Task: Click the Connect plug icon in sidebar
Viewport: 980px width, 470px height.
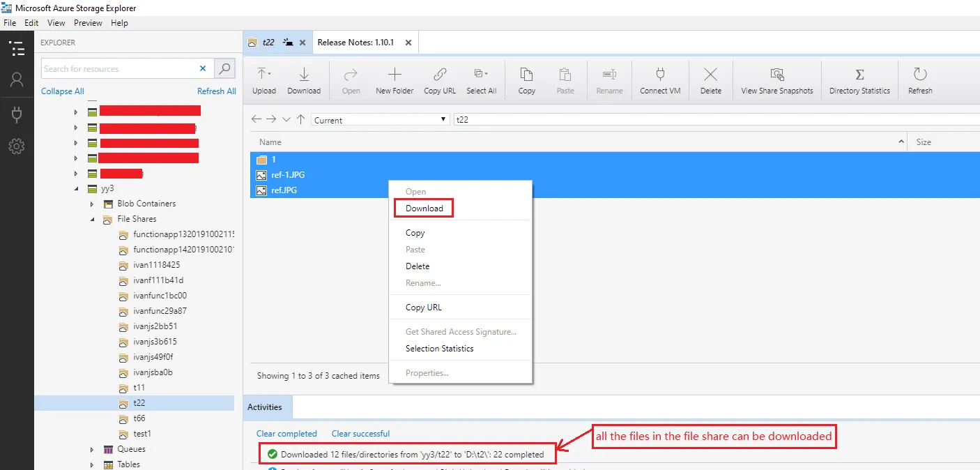Action: point(17,114)
